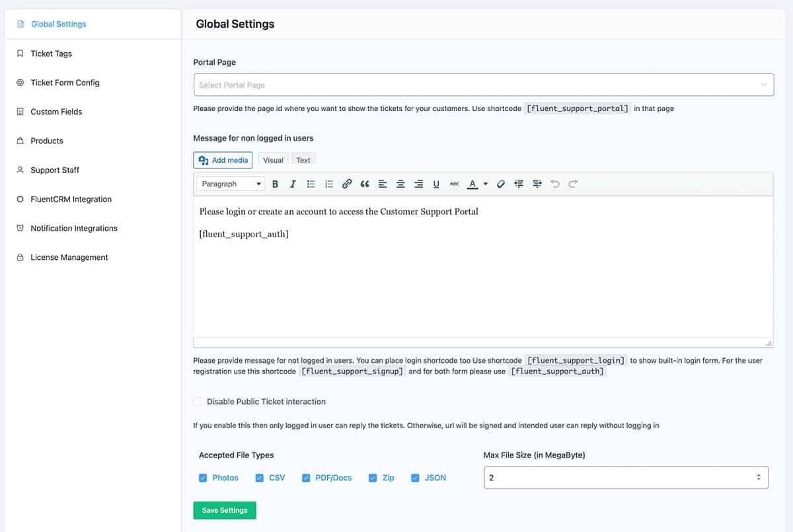Toggle strikethrough (ABC) formatting
This screenshot has width=793, height=532.
coord(454,184)
